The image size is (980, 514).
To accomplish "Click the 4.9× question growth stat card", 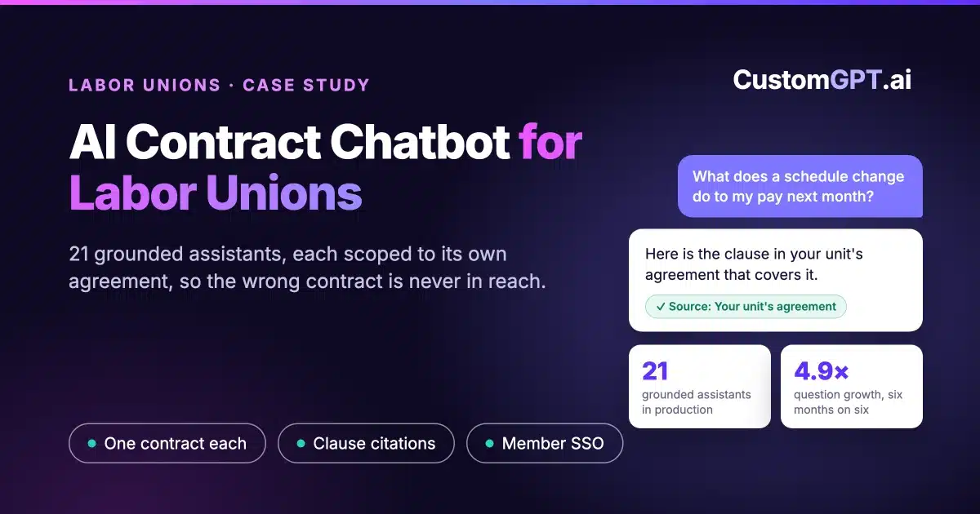I will click(x=852, y=387).
